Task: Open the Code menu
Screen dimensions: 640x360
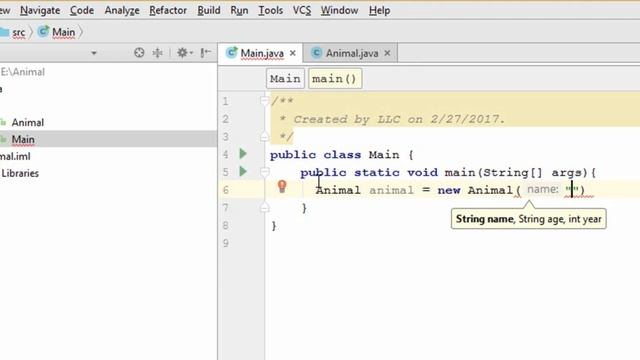Action: click(82, 10)
